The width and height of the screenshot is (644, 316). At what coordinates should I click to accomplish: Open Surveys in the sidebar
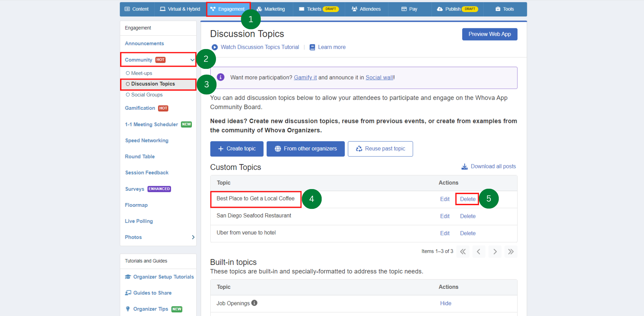tap(135, 189)
